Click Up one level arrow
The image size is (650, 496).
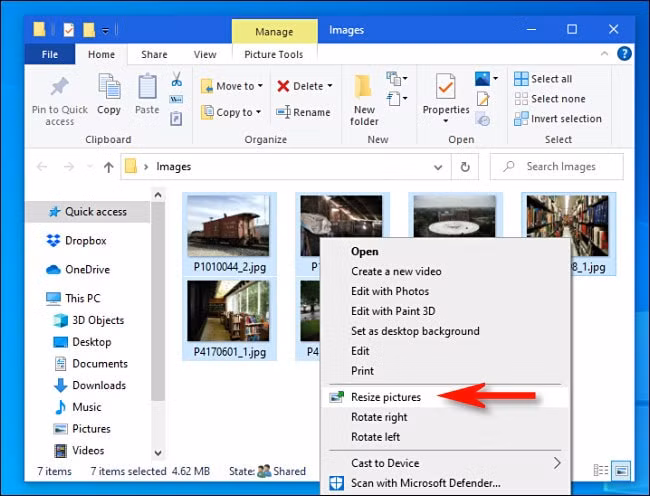109,167
